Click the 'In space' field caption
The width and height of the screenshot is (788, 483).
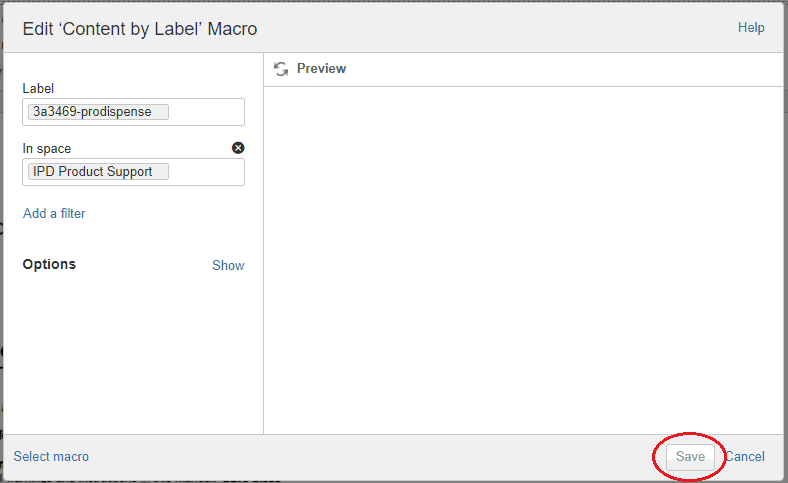(47, 149)
